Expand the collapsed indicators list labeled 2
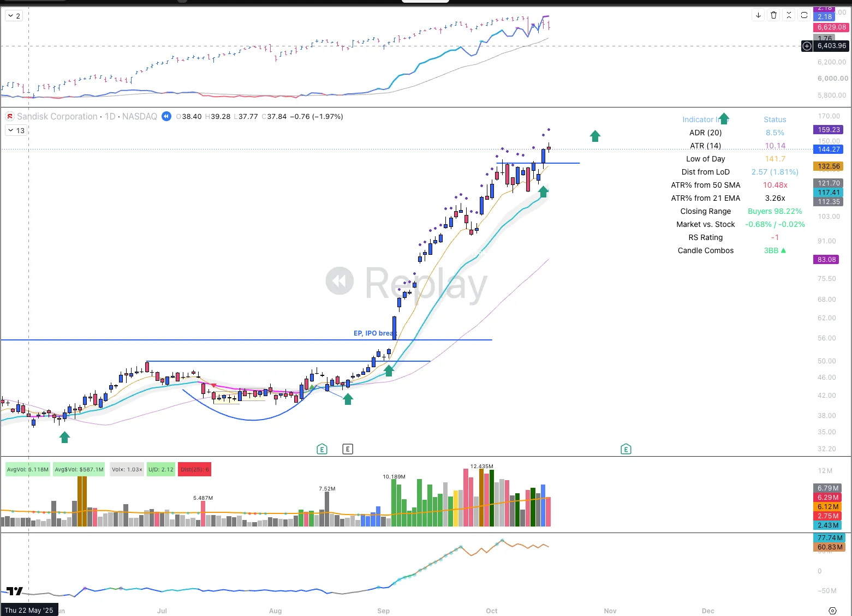This screenshot has width=852, height=616. (x=14, y=16)
